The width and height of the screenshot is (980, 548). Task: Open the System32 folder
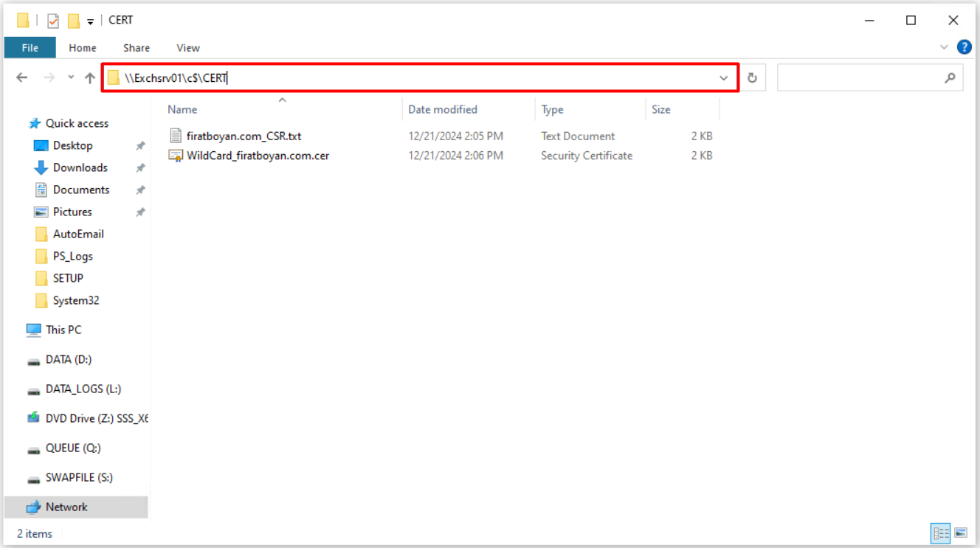pos(75,300)
